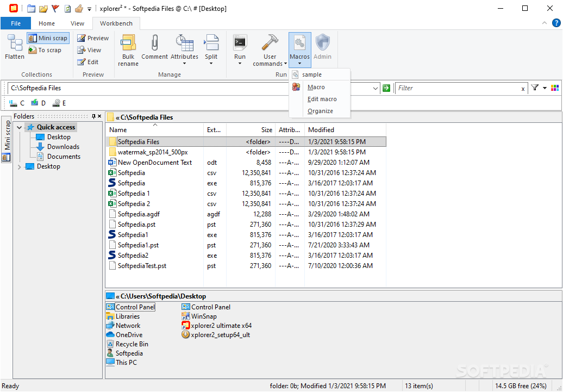Click the To scrap icon
This screenshot has height=392, width=563.
point(33,50)
